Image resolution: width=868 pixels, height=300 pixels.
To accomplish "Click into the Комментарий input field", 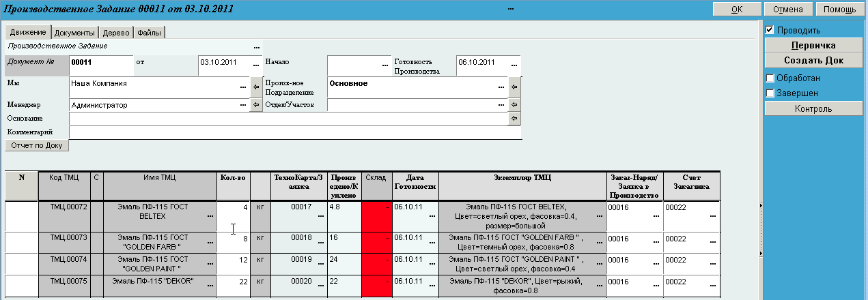I will coord(295,132).
